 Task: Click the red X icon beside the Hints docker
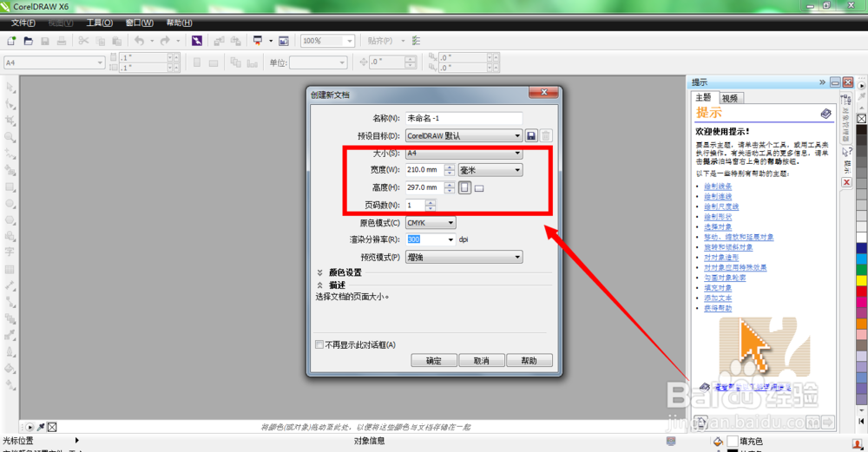pos(847,182)
